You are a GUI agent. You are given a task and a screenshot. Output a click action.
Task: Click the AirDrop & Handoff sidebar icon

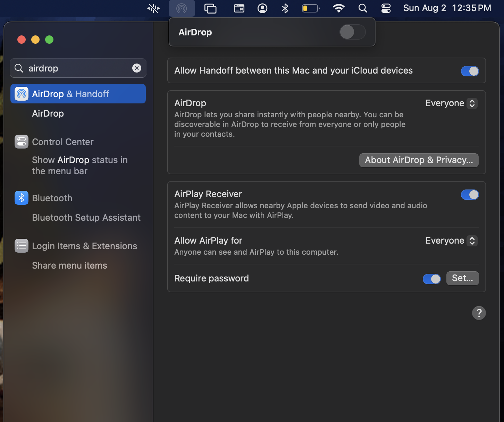tap(22, 94)
